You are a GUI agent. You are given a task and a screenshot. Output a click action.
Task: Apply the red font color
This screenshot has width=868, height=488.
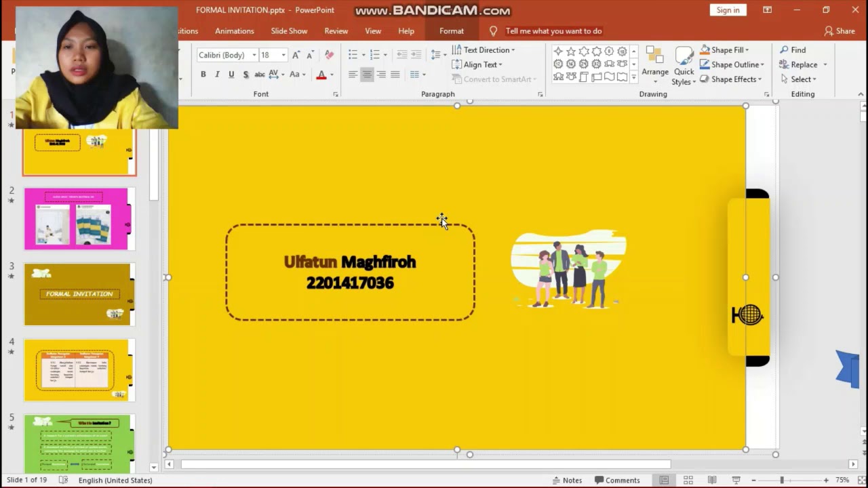(321, 75)
